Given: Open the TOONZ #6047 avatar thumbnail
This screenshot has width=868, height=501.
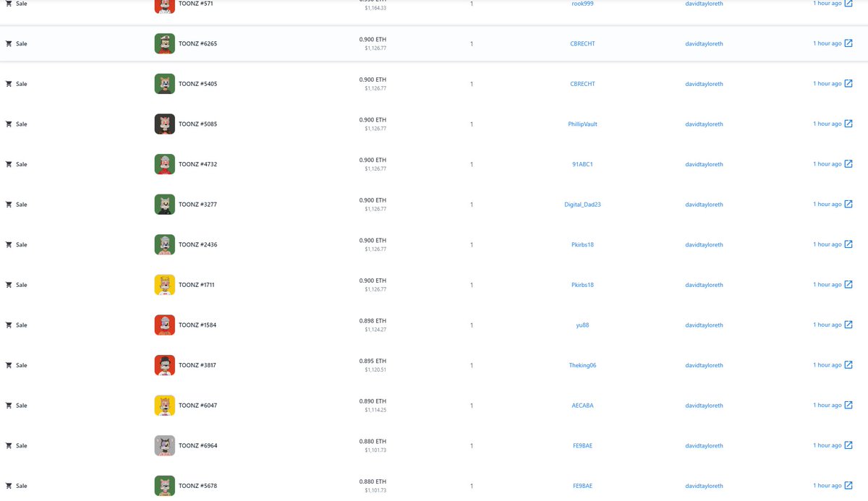Looking at the screenshot, I should click(165, 405).
